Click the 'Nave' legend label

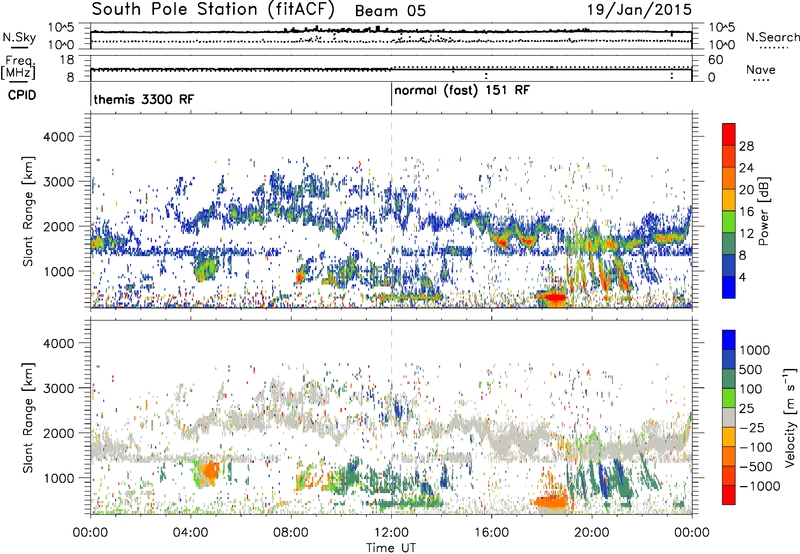[x=761, y=70]
